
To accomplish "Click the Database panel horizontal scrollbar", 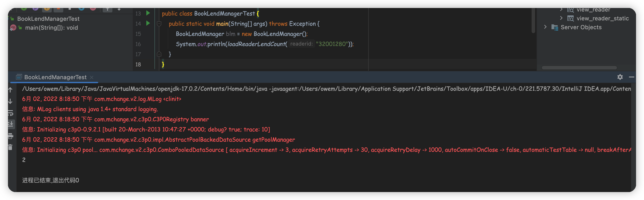I will point(579,68).
